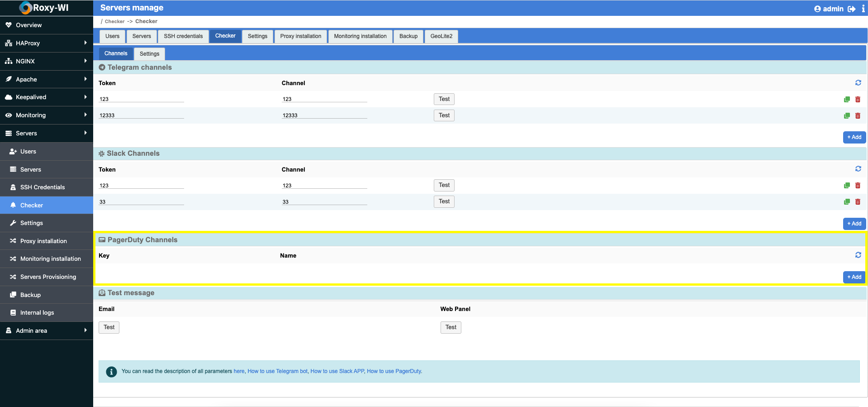868x407 pixels.
Task: Send a test Web Panel message
Action: 451,327
